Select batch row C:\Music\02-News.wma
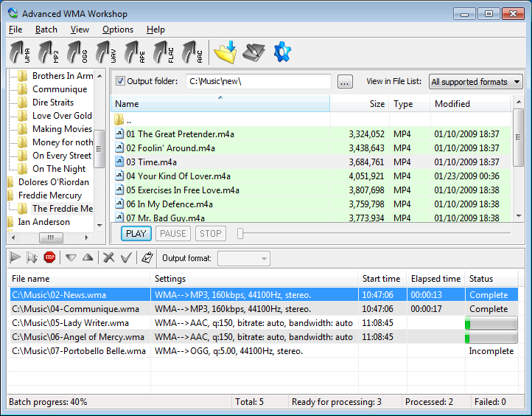The image size is (532, 416). pyautogui.click(x=264, y=294)
